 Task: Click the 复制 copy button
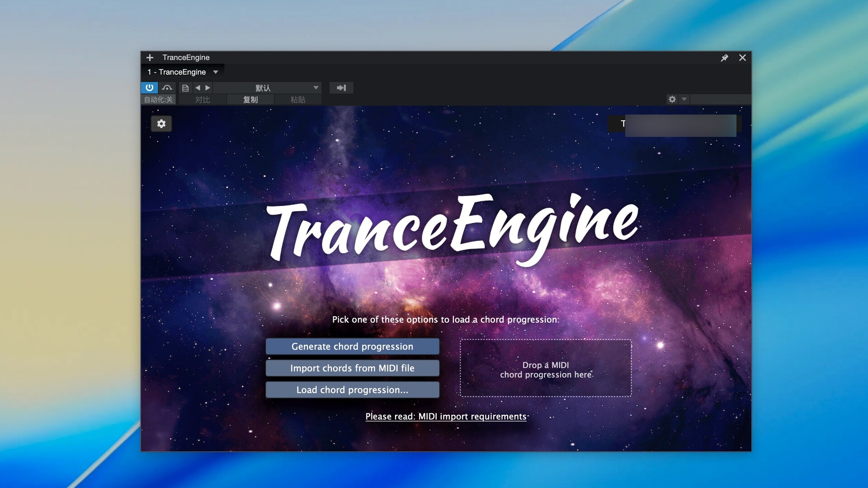point(250,99)
